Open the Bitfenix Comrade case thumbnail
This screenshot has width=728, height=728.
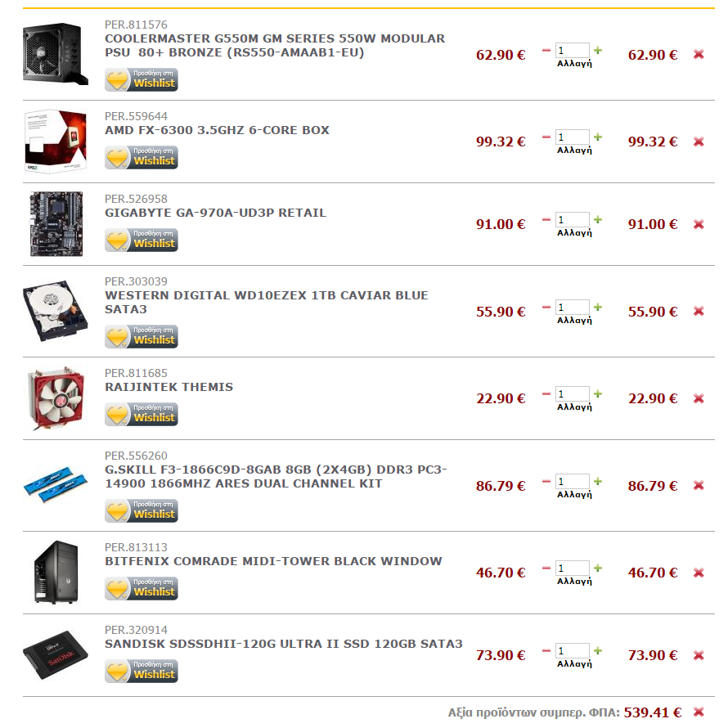click(x=56, y=572)
